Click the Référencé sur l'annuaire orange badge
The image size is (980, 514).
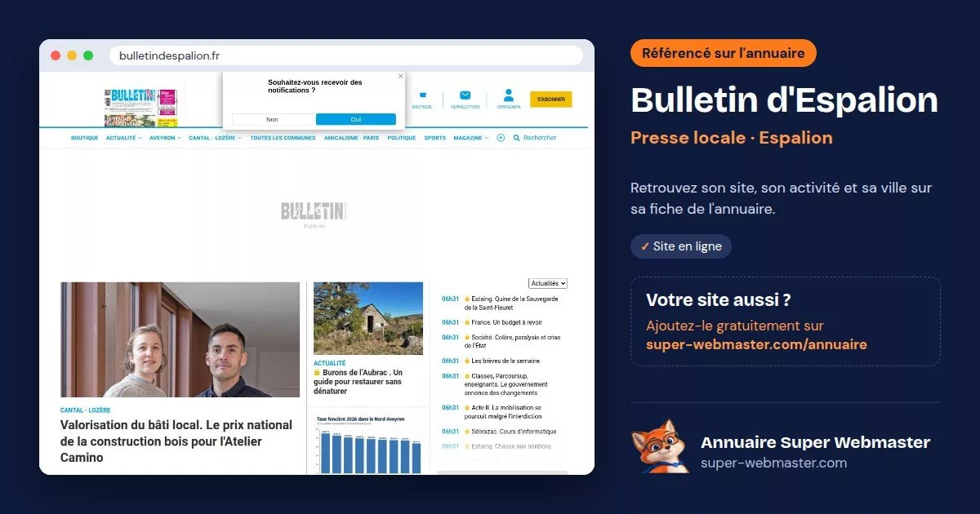[x=724, y=53]
